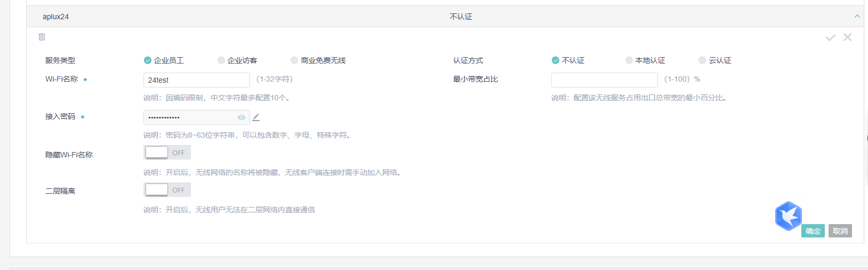
Task: Click the 最小带宽占比 input field
Action: [604, 80]
